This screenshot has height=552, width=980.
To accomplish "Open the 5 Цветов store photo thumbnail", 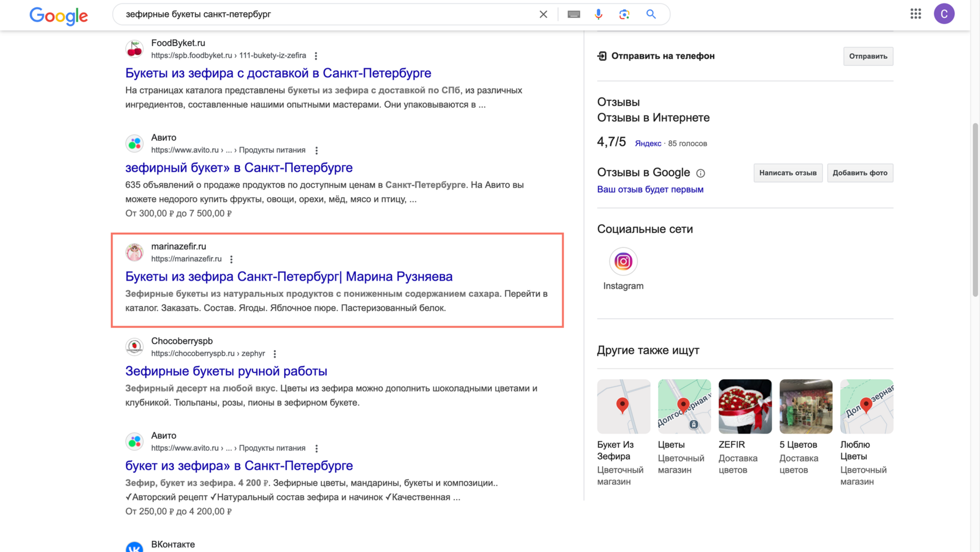I will (806, 406).
